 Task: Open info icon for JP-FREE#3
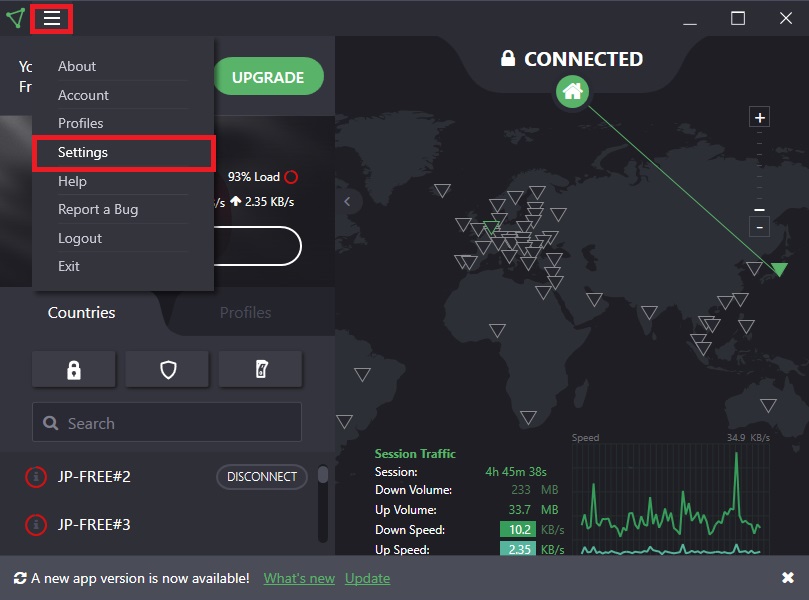point(36,525)
